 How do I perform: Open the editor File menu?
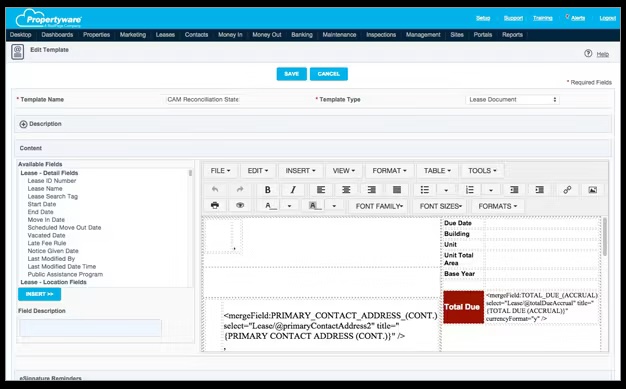pos(220,171)
